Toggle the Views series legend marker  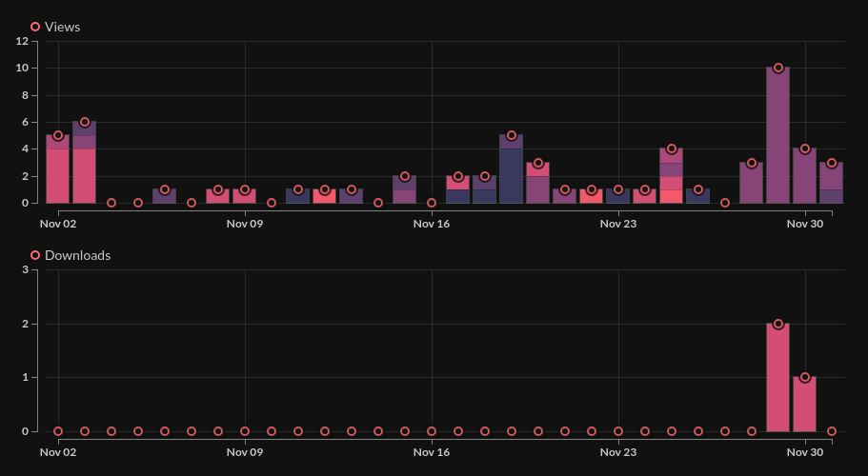click(35, 27)
